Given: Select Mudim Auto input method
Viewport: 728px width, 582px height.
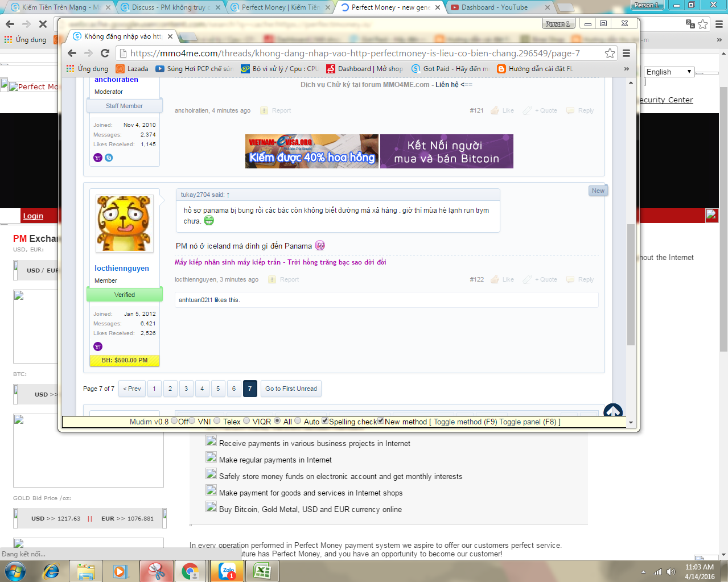Looking at the screenshot, I should [x=298, y=421].
